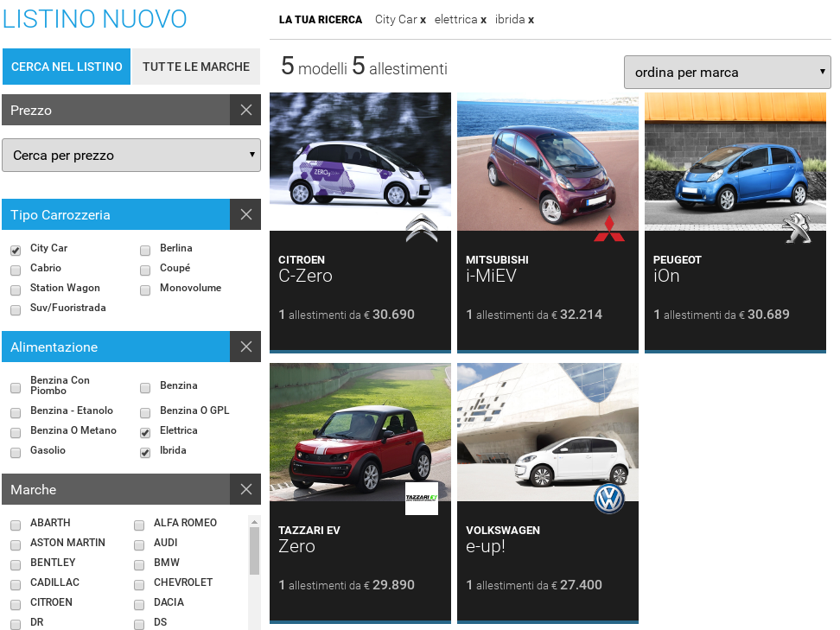Open the Tazzari EV Zero car photo
Screen dimensions: 840x630
360,428
